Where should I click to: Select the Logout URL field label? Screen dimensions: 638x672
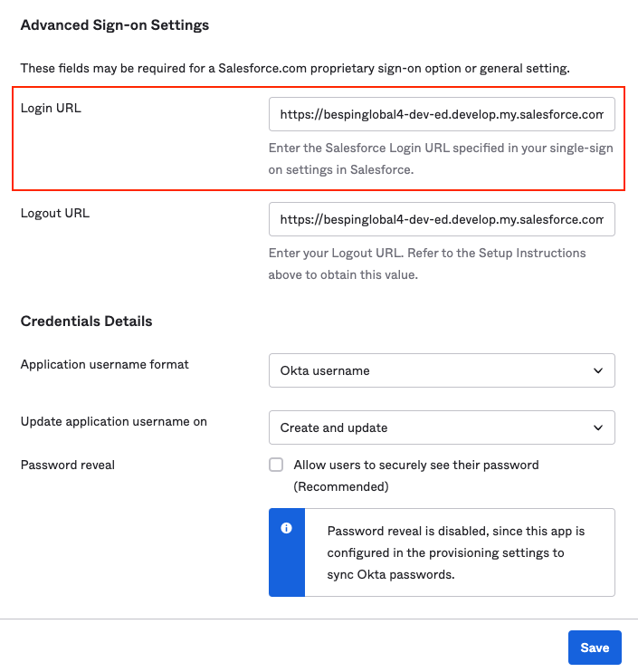pos(55,213)
